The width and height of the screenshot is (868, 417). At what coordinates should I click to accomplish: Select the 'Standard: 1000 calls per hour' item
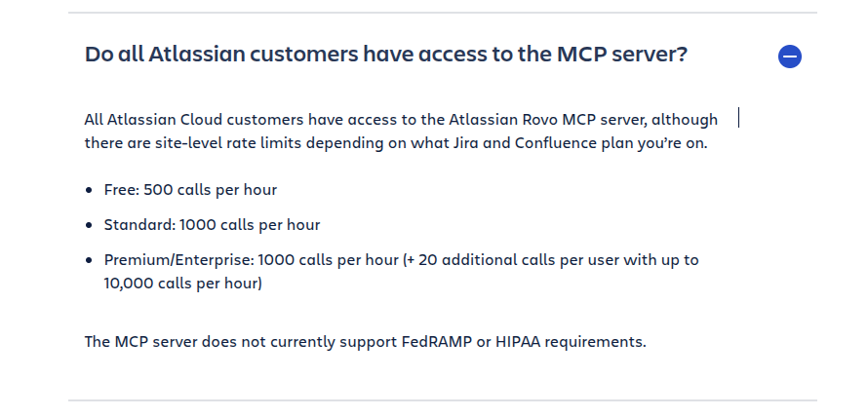[x=212, y=224]
